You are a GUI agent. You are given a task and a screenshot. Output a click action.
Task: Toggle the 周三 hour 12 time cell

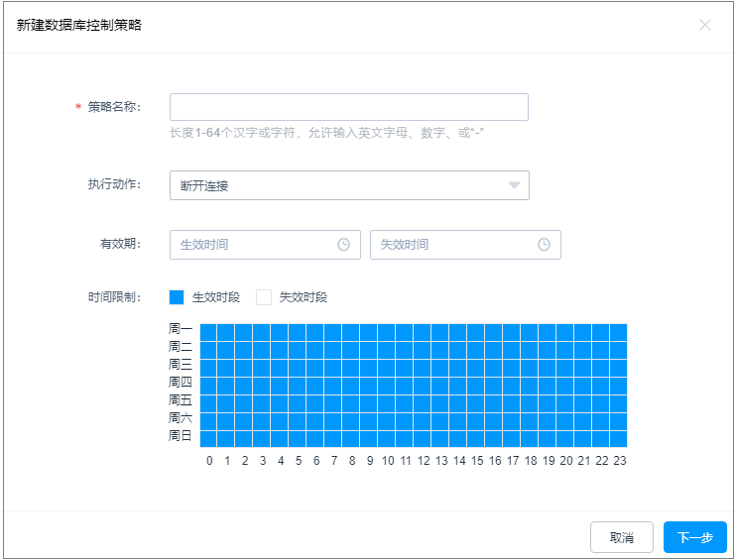423,368
